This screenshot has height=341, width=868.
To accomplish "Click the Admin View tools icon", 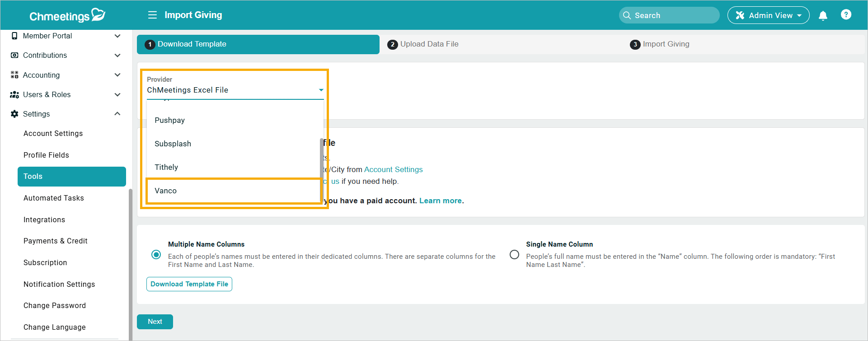I will 740,15.
